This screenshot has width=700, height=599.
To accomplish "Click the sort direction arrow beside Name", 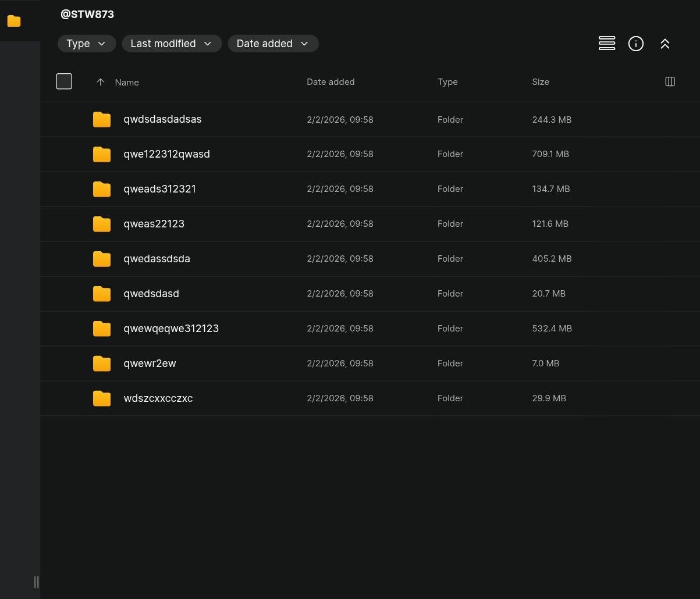I will click(x=100, y=82).
